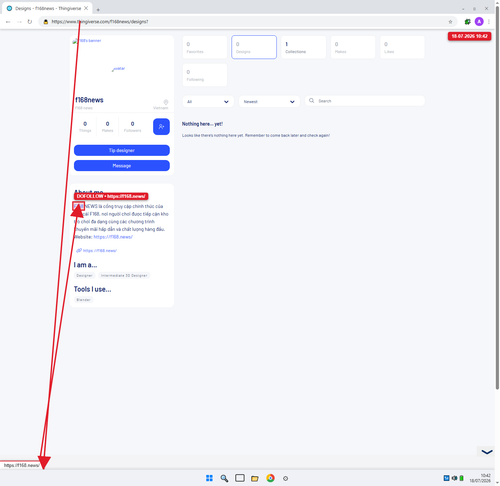Click the browser back arrow
The height and width of the screenshot is (486, 500).
(8, 22)
